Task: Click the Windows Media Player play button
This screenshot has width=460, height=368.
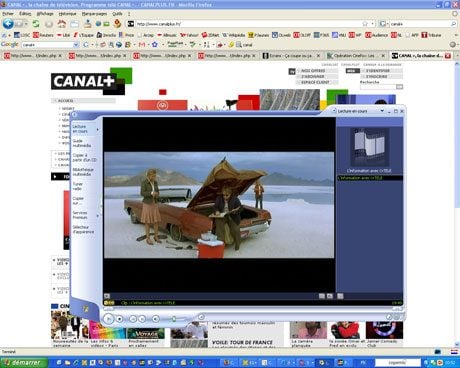Action: point(108,319)
